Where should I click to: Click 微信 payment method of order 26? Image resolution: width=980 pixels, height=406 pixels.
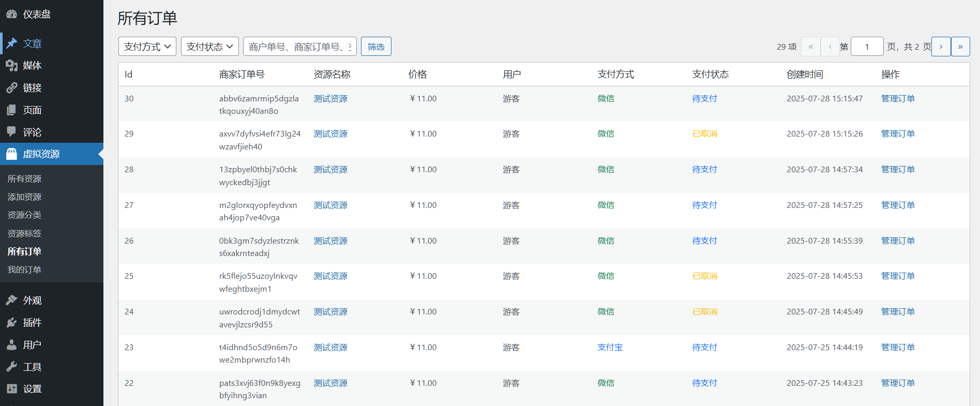(x=606, y=240)
